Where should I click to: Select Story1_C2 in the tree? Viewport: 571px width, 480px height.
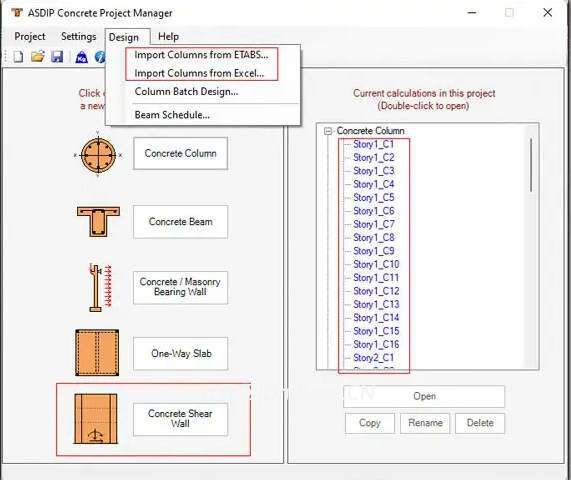pos(374,158)
